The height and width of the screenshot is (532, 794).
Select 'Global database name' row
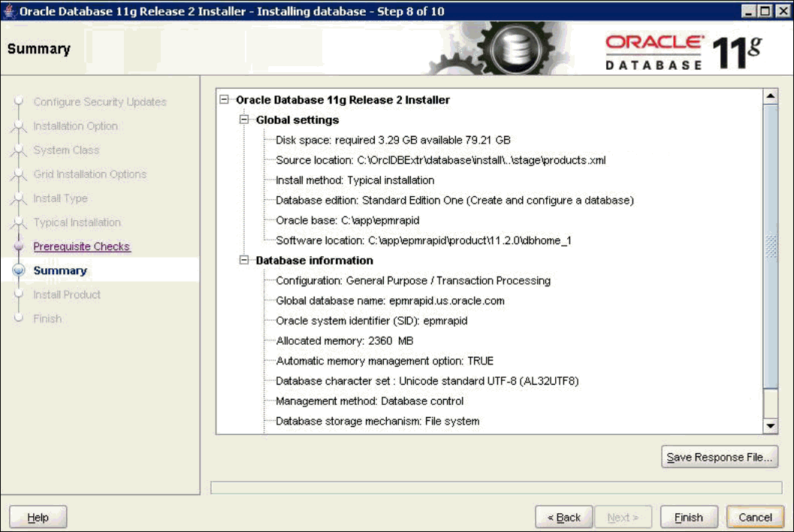pyautogui.click(x=390, y=301)
